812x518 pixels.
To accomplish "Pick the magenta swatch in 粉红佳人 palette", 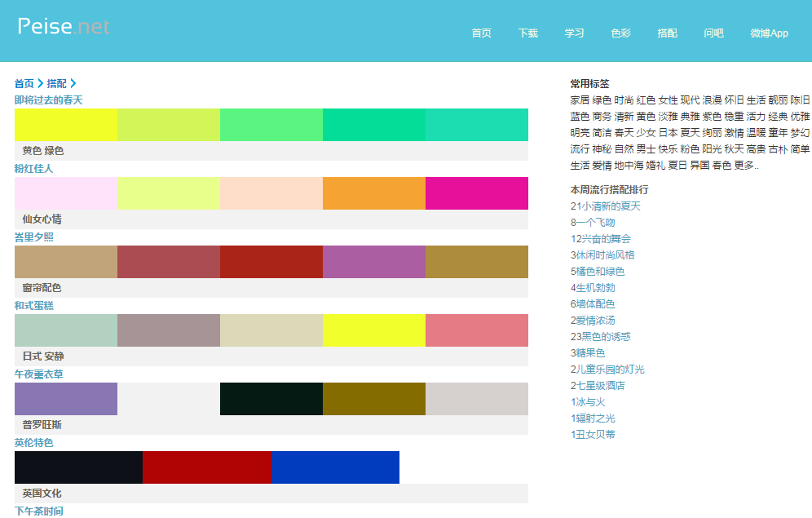I will (x=476, y=193).
